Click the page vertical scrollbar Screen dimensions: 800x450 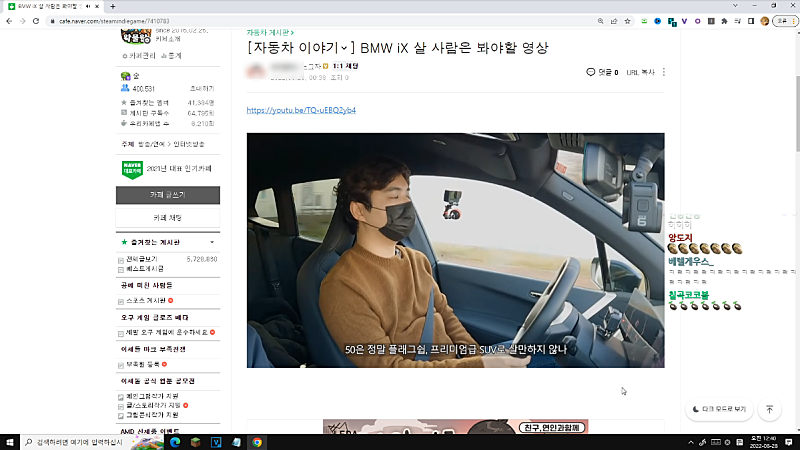click(797, 113)
